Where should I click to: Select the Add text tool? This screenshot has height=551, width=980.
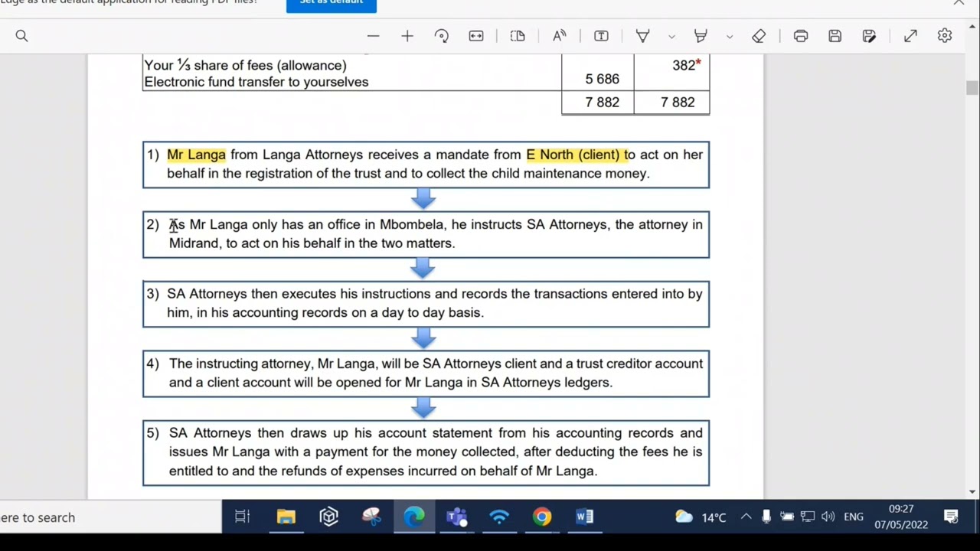601,36
